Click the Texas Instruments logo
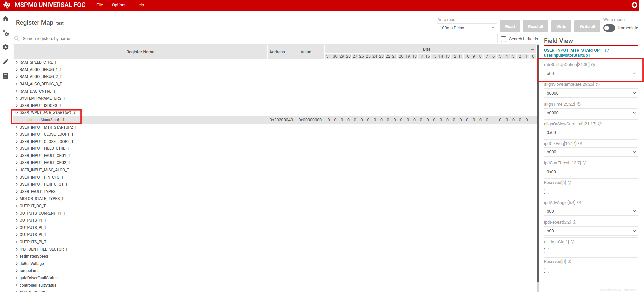 tap(7, 5)
